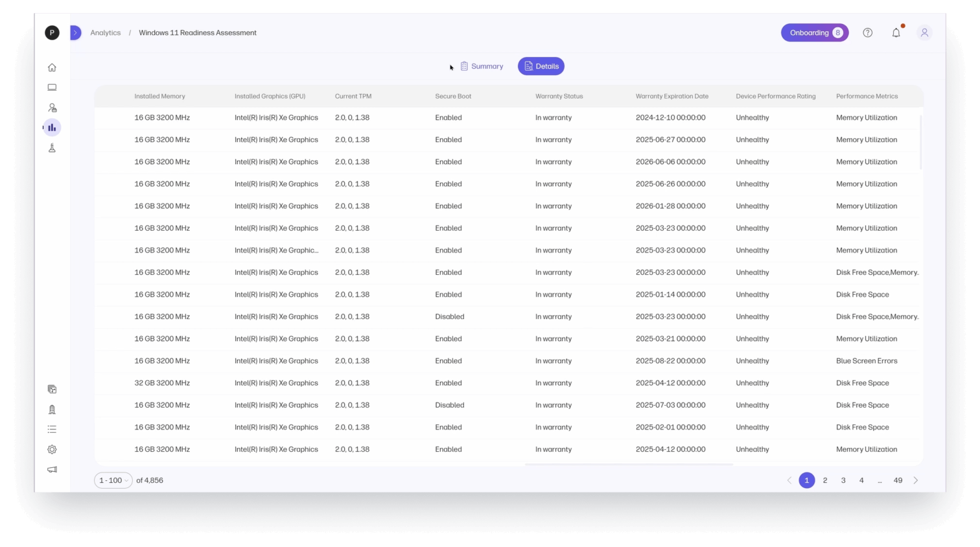Open the user profile avatar

[x=925, y=32]
